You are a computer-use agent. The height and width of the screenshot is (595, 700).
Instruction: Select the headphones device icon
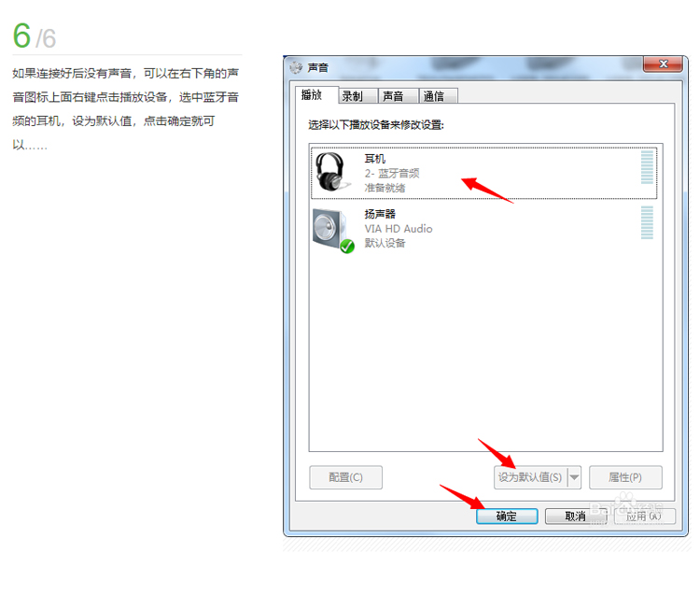(x=330, y=172)
